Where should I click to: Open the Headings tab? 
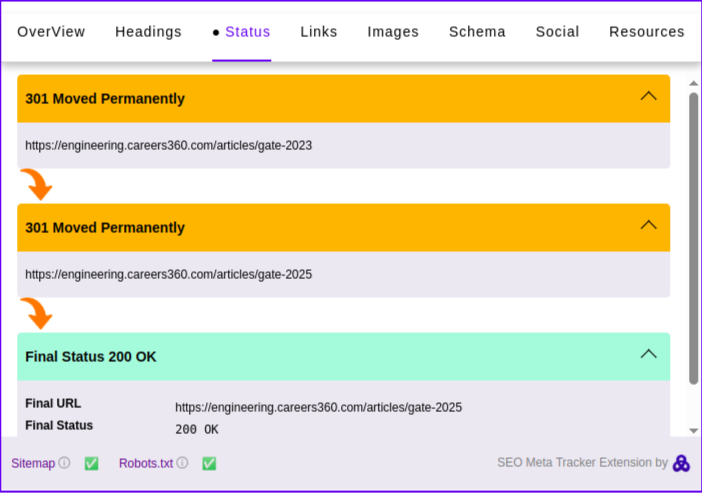[x=148, y=32]
